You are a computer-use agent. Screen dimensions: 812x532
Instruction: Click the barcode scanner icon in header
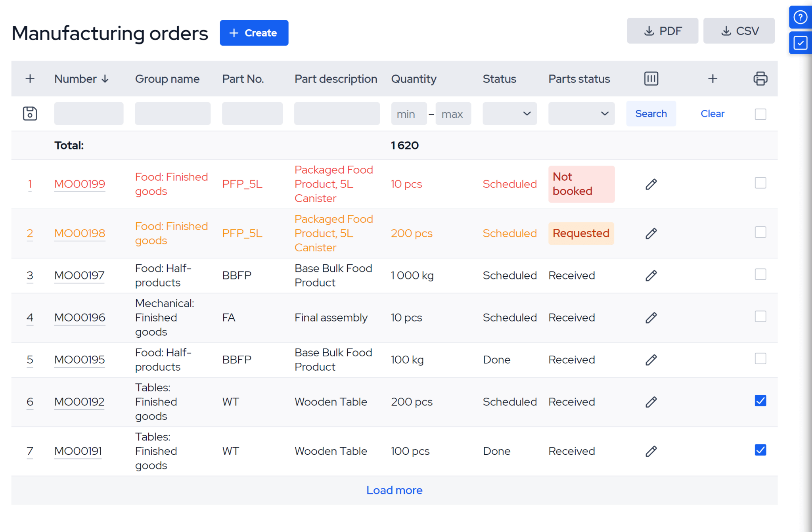coord(651,78)
